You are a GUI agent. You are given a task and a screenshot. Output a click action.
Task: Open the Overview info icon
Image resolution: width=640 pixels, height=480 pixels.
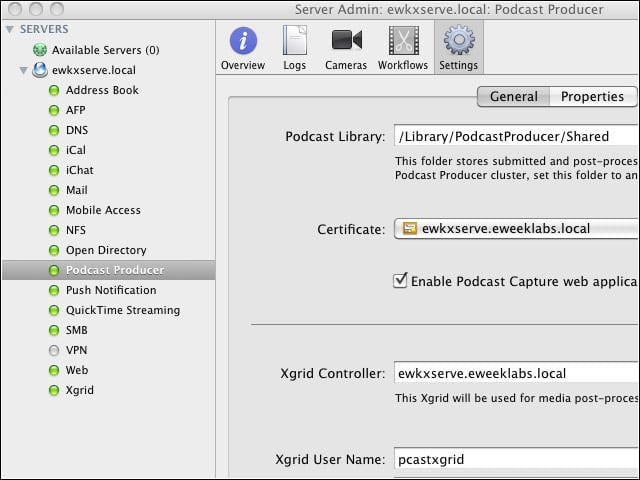click(243, 40)
